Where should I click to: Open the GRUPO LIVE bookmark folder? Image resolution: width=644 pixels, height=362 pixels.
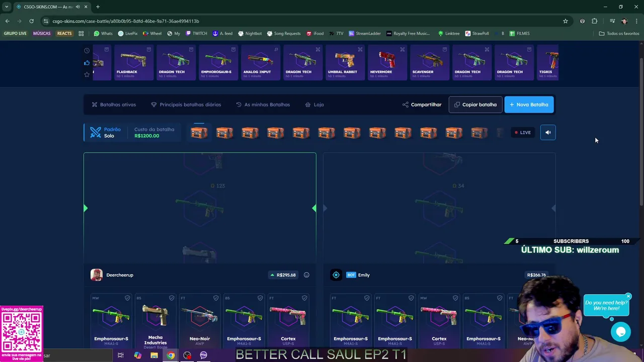(15, 34)
